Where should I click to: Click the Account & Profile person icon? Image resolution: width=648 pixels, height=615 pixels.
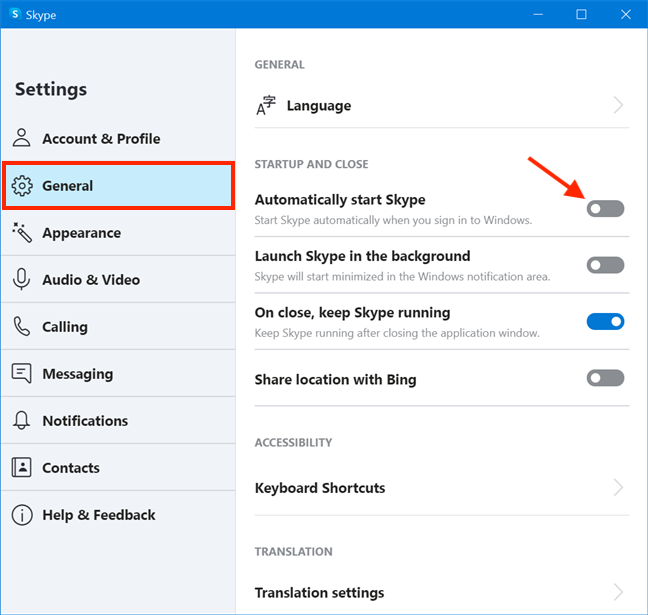(21, 138)
